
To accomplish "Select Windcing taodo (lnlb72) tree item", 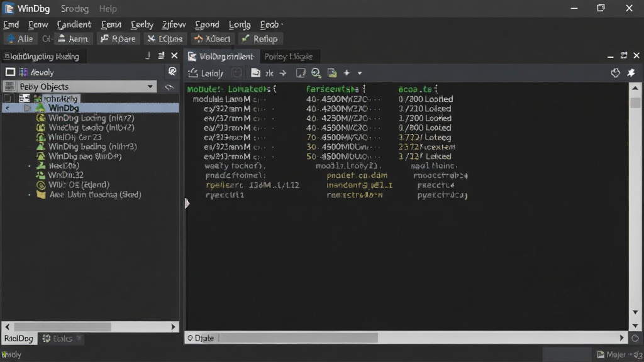I will [91, 127].
